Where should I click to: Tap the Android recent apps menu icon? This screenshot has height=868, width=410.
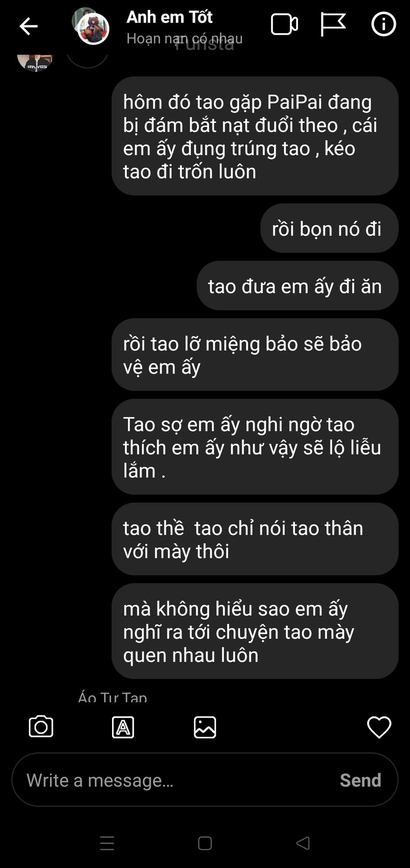(107, 843)
